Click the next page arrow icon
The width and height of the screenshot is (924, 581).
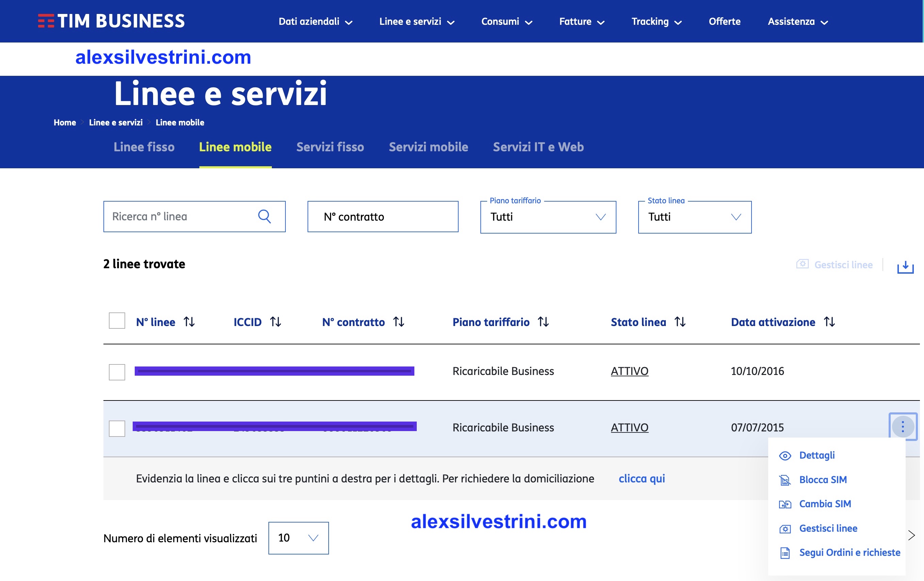tap(911, 535)
